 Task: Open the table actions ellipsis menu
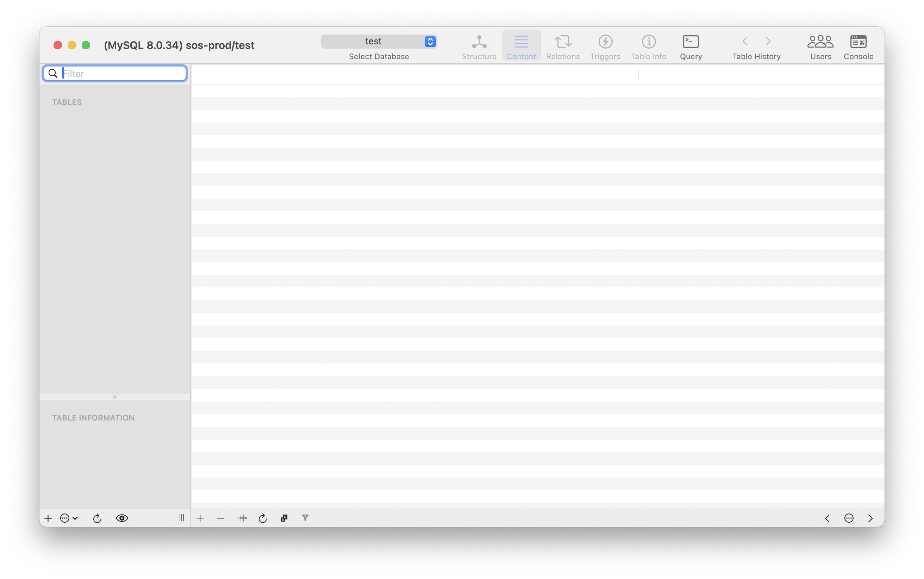click(x=69, y=518)
